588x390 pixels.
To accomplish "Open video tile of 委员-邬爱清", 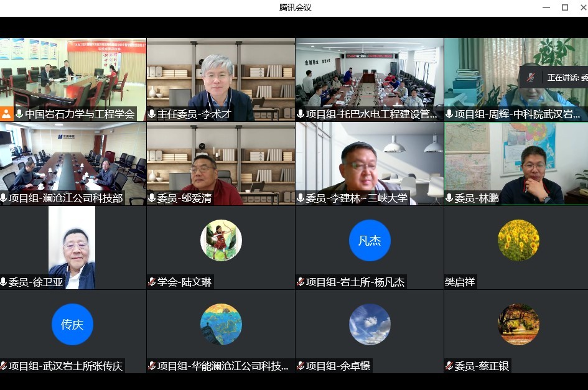I will (221, 162).
